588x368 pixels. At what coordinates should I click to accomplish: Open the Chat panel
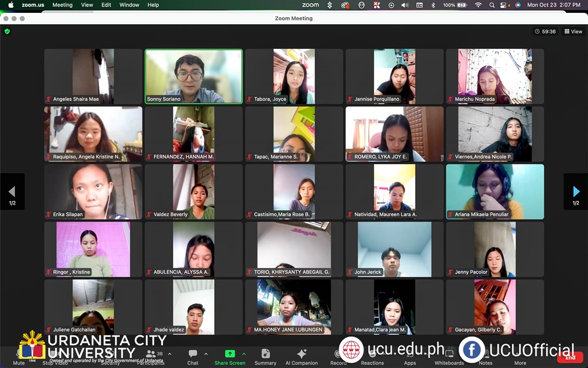(x=193, y=354)
